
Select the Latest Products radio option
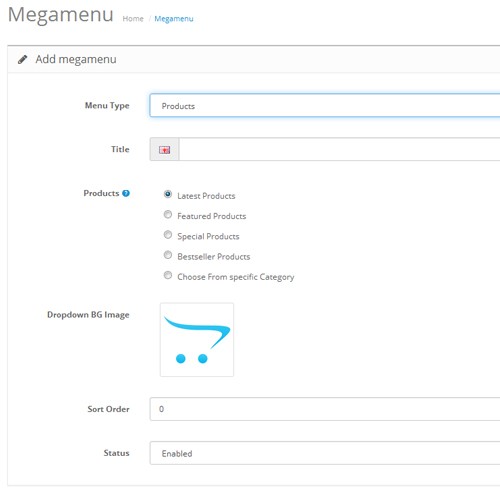(168, 194)
